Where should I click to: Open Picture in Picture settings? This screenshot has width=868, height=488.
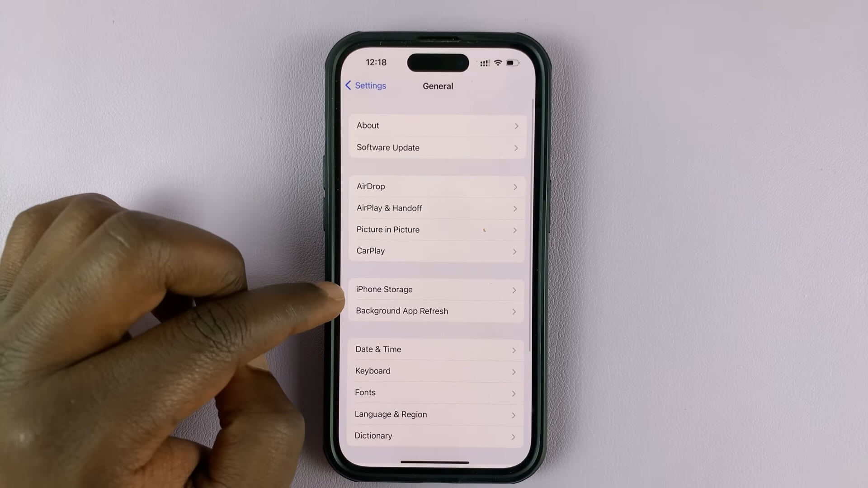(437, 230)
